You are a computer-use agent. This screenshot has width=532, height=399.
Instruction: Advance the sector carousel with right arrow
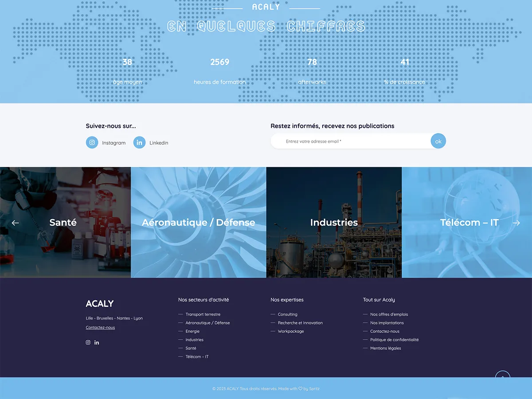click(516, 223)
